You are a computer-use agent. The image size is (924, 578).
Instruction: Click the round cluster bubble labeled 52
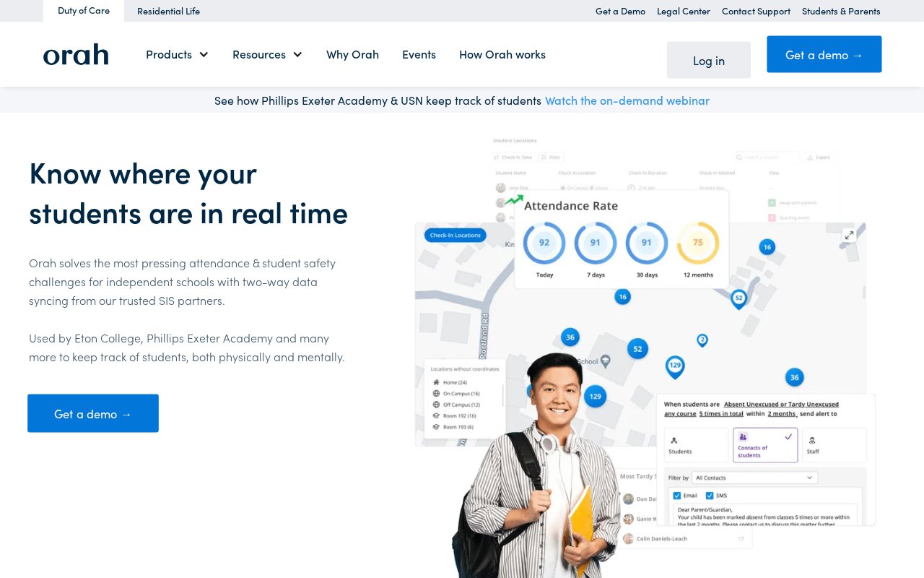pyautogui.click(x=637, y=349)
